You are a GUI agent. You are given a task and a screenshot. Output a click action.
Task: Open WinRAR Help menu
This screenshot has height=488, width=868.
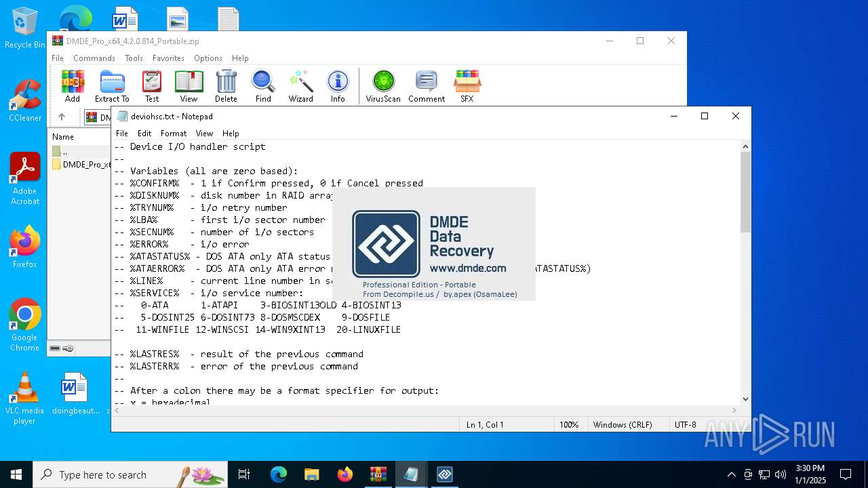[x=240, y=58]
